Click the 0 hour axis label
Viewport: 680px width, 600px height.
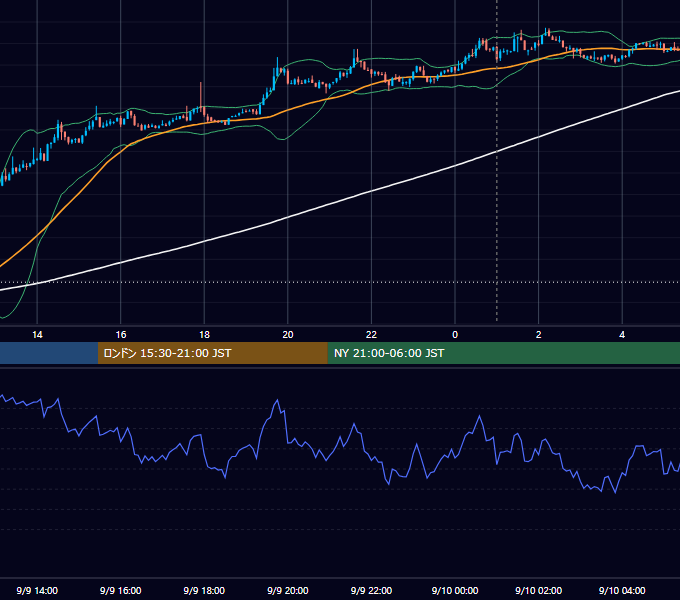click(455, 335)
